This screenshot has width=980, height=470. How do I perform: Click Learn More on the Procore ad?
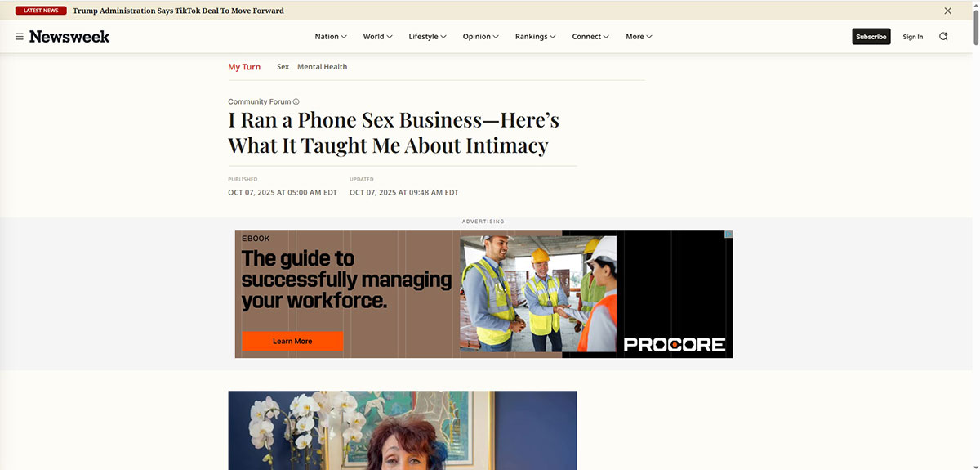pos(292,341)
